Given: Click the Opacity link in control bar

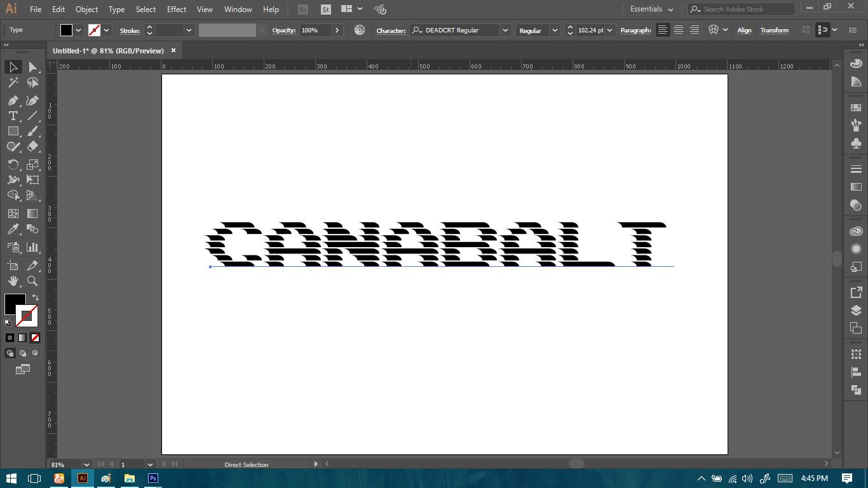Looking at the screenshot, I should pyautogui.click(x=283, y=30).
